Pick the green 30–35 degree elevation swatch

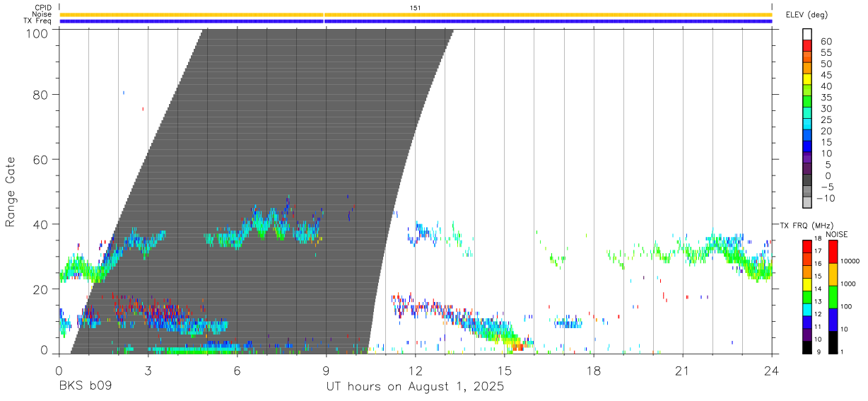808,103
